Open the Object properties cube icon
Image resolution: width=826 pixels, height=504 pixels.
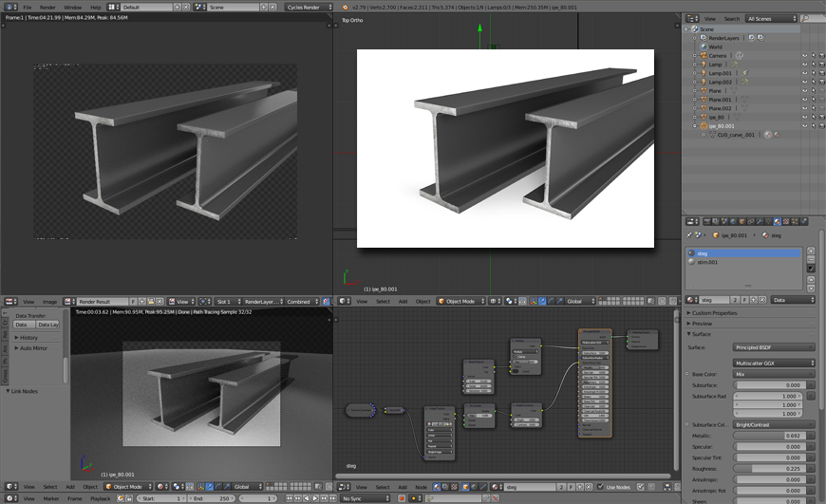click(x=742, y=221)
